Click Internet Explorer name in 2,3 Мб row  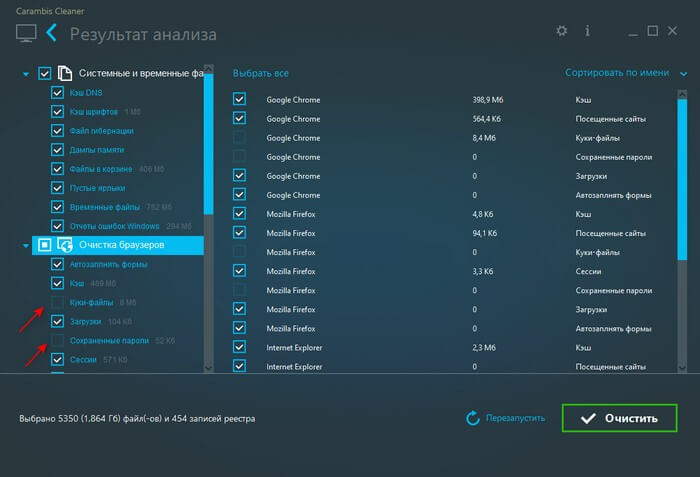click(294, 347)
